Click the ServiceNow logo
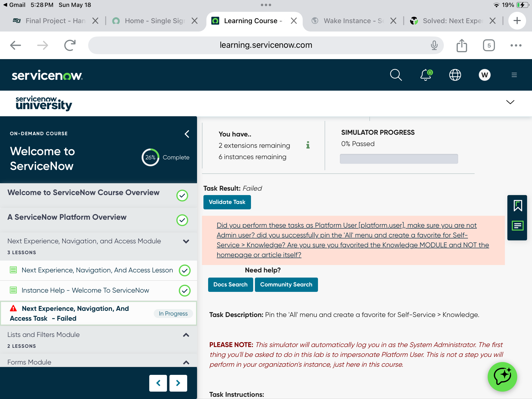This screenshot has height=399, width=532. pos(47,75)
